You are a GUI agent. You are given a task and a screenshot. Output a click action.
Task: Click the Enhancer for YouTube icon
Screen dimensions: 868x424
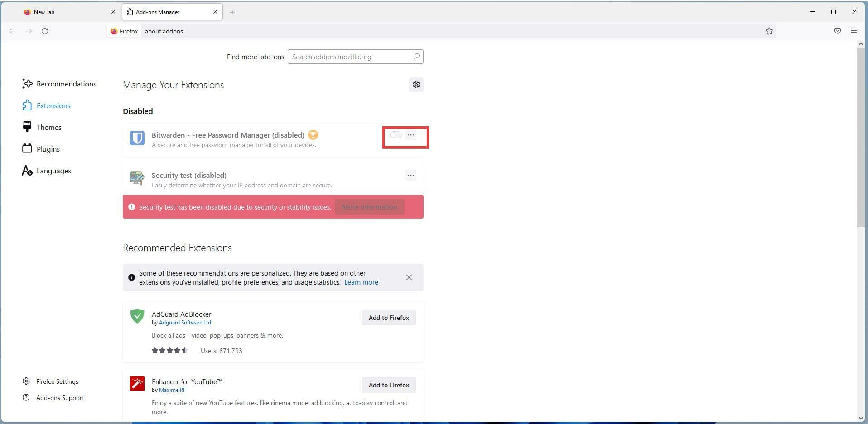coord(137,384)
